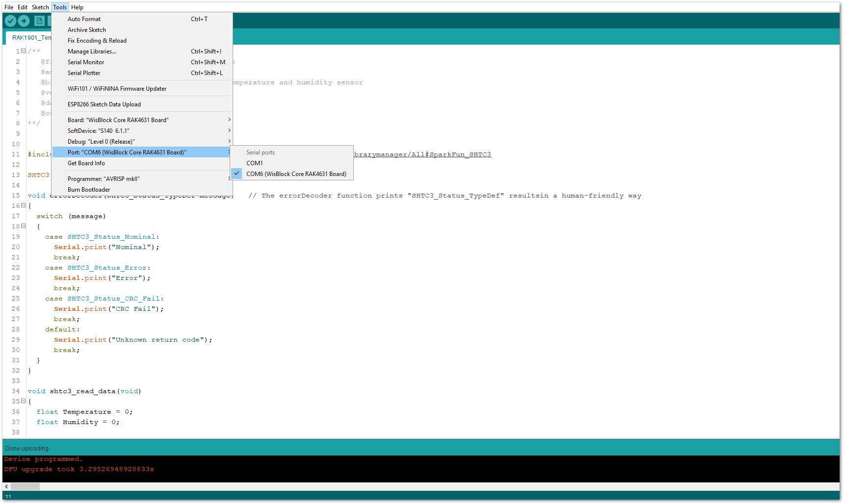Collapse the switch block fold on line 18
This screenshot has width=844, height=504.
click(23, 226)
